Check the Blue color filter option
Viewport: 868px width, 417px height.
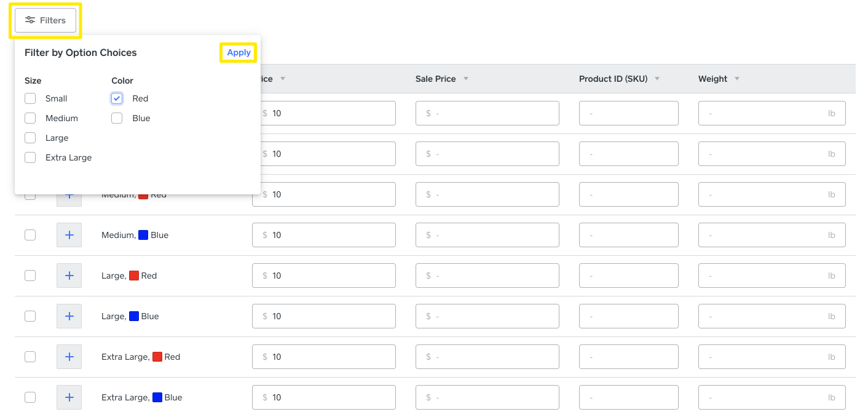click(116, 117)
